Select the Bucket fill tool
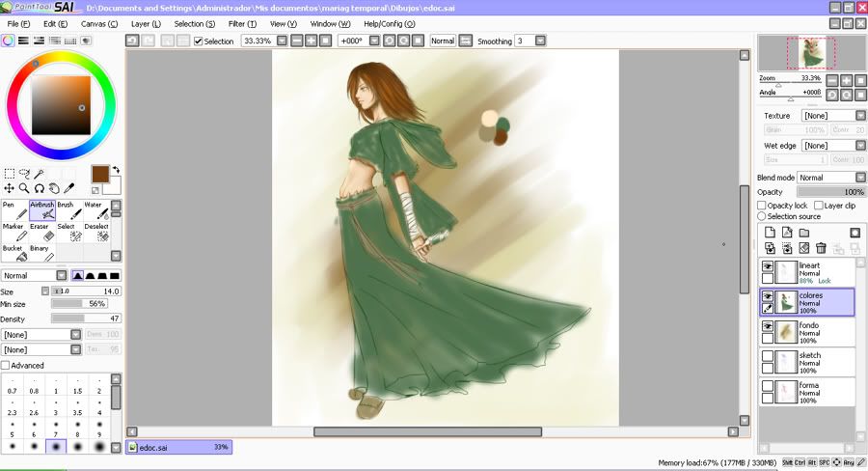 [x=14, y=253]
